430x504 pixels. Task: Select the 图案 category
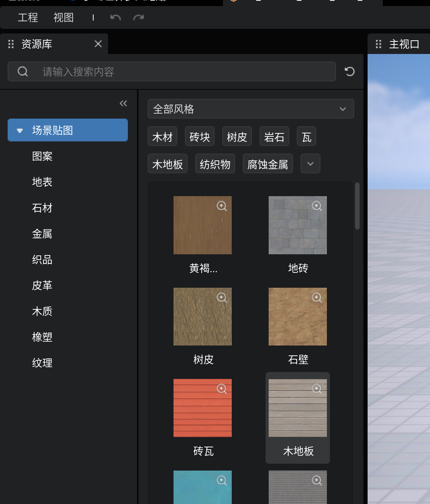click(42, 156)
